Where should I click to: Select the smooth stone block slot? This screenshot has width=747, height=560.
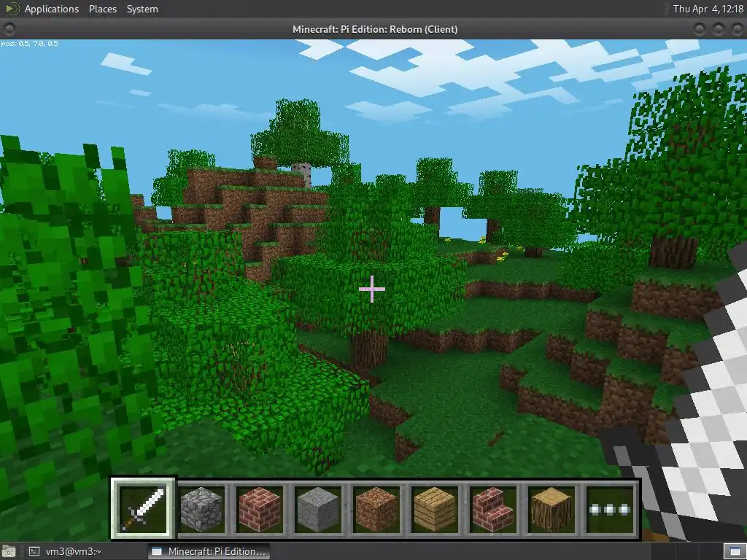tap(318, 508)
